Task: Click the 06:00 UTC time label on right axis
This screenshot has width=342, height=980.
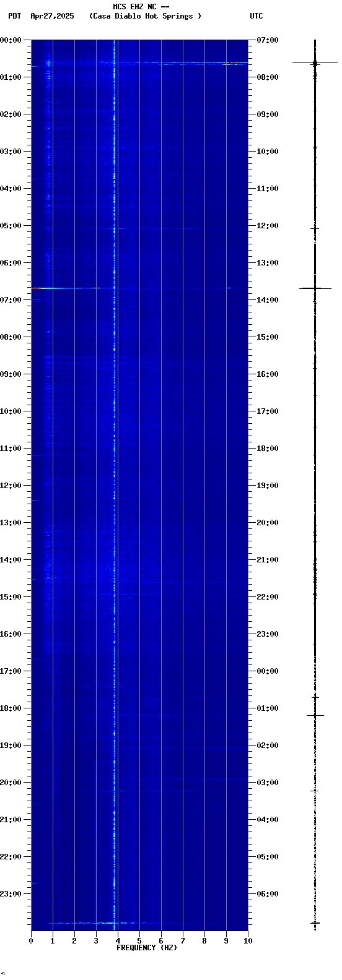Action: (268, 894)
